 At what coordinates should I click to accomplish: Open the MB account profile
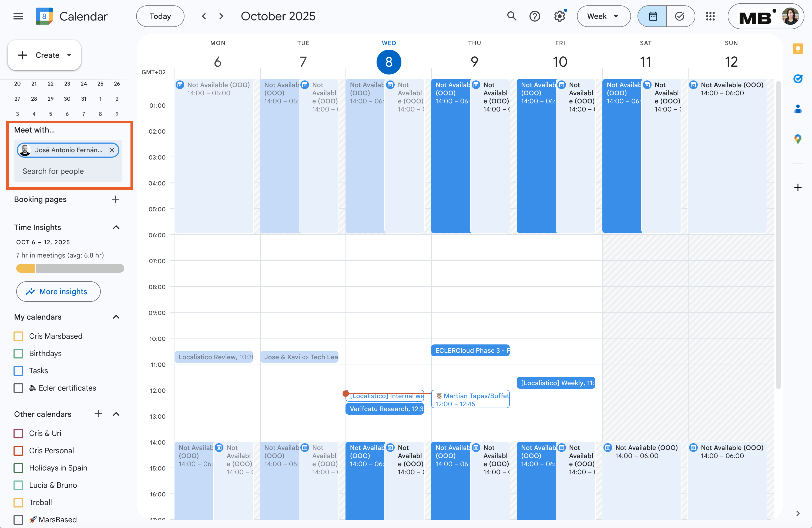pyautogui.click(x=766, y=16)
